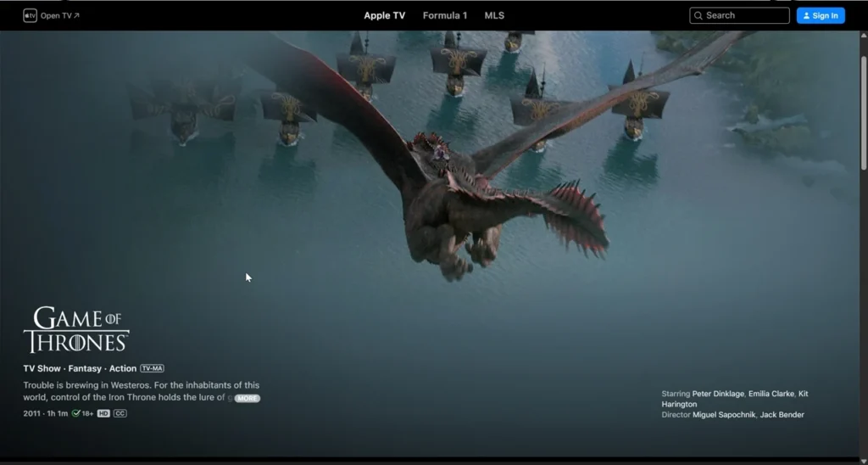Click the "Trouble is brewing in Westeros" description
Image resolution: width=868 pixels, height=465 pixels.
(x=142, y=391)
